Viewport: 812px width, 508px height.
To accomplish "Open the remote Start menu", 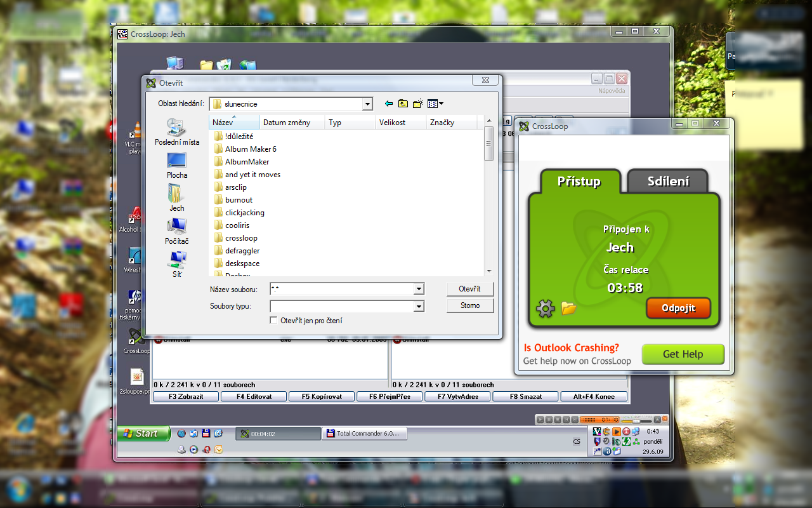I will (144, 434).
